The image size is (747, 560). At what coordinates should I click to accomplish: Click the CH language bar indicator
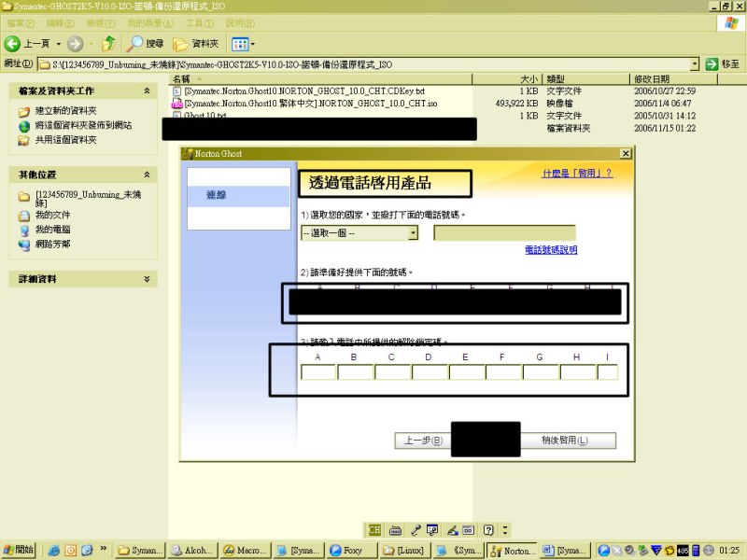pos(374,530)
